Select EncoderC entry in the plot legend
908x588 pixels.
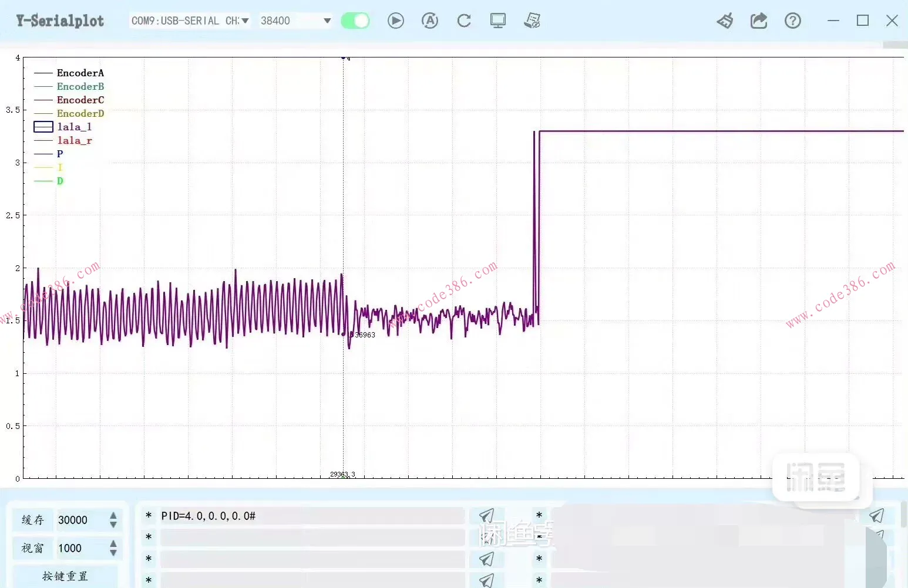click(x=80, y=100)
